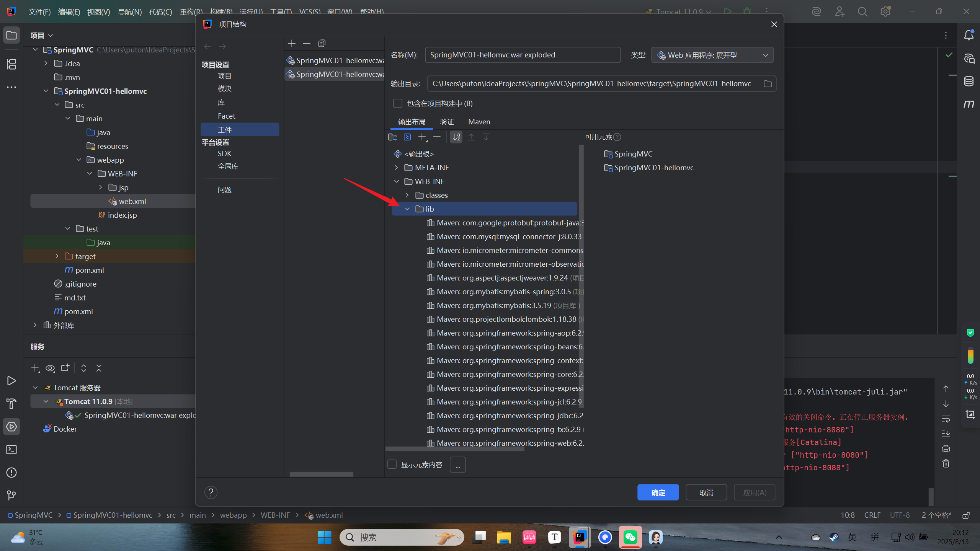Open the artifact type dropdown
The height and width of the screenshot is (551, 980).
(x=712, y=55)
